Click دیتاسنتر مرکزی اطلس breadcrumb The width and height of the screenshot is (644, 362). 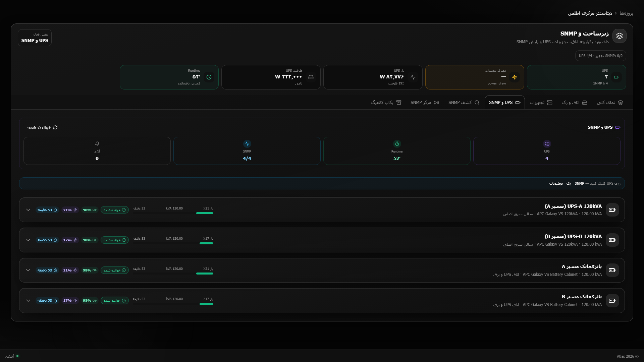pyautogui.click(x=590, y=13)
